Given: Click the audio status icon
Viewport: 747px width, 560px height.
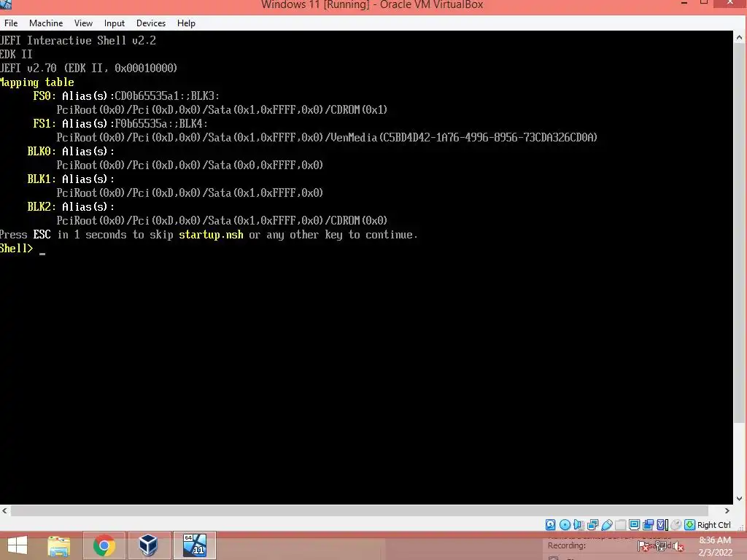Looking at the screenshot, I should point(578,525).
